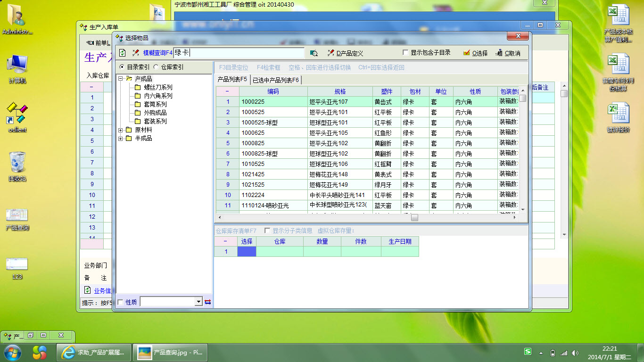The width and height of the screenshot is (644, 362).
Task: Select the 螺丝刀系列 folder
Action: click(158, 87)
